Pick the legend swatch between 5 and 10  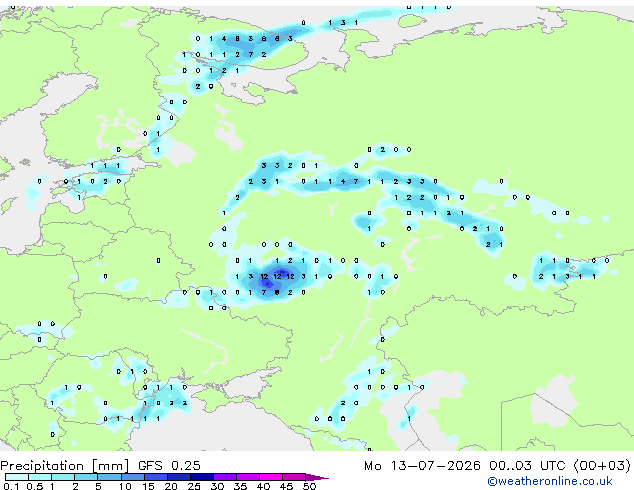[x=109, y=477]
